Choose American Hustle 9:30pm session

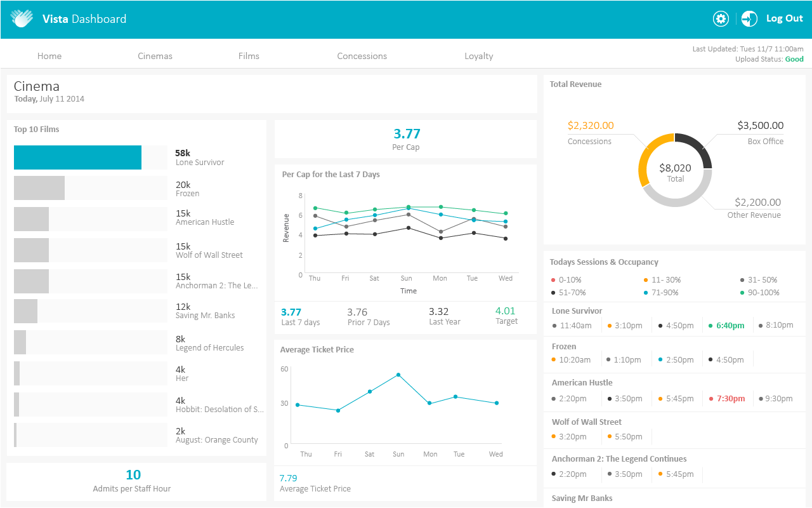pos(775,399)
